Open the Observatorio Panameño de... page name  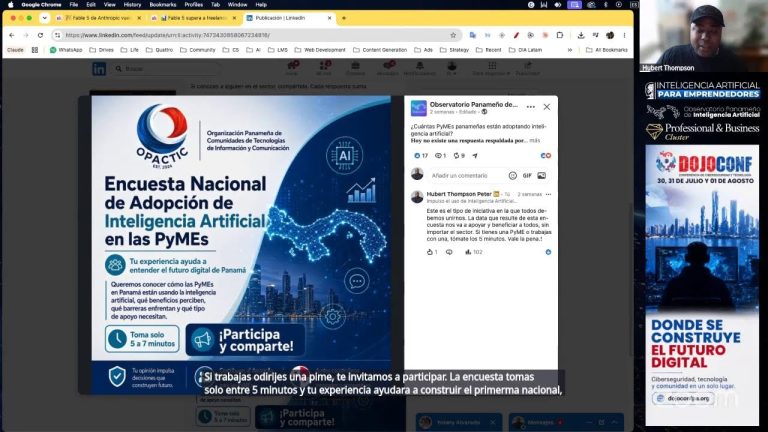click(473, 104)
